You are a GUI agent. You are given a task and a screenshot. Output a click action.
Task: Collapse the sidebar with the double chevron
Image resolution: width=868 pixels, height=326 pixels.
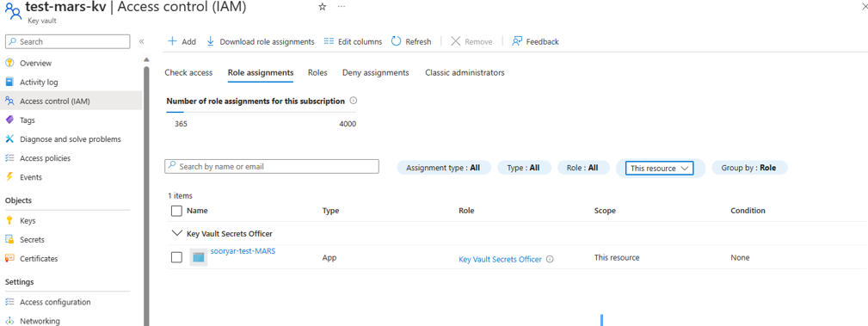click(x=142, y=41)
